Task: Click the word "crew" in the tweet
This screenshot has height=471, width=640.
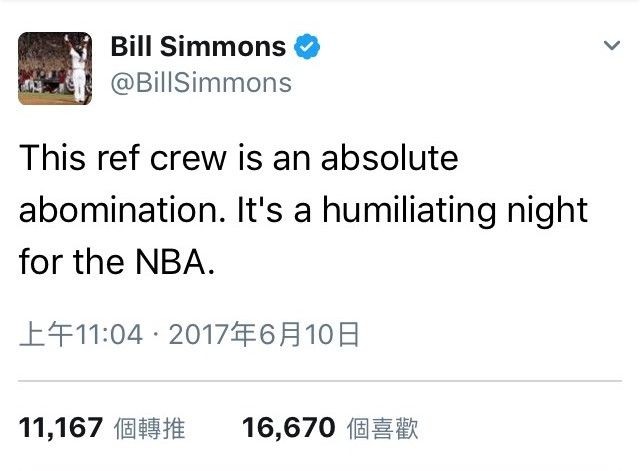Action: tap(188, 159)
